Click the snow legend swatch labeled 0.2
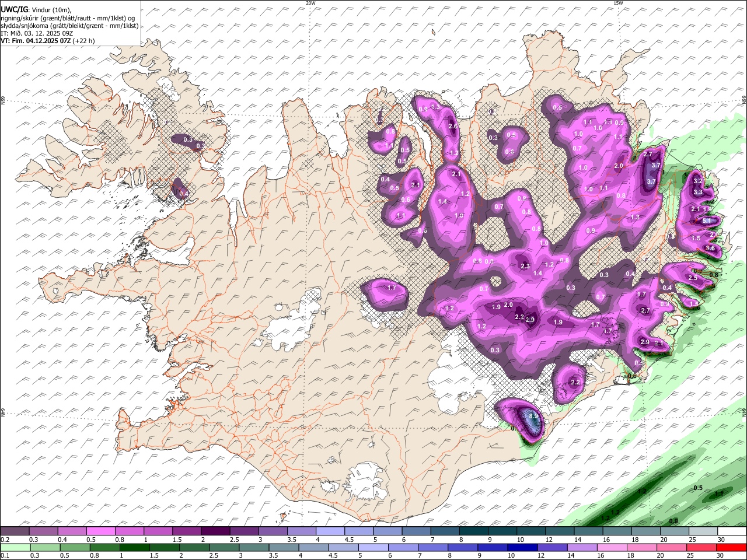The width and height of the screenshot is (747, 560). pos(15,531)
